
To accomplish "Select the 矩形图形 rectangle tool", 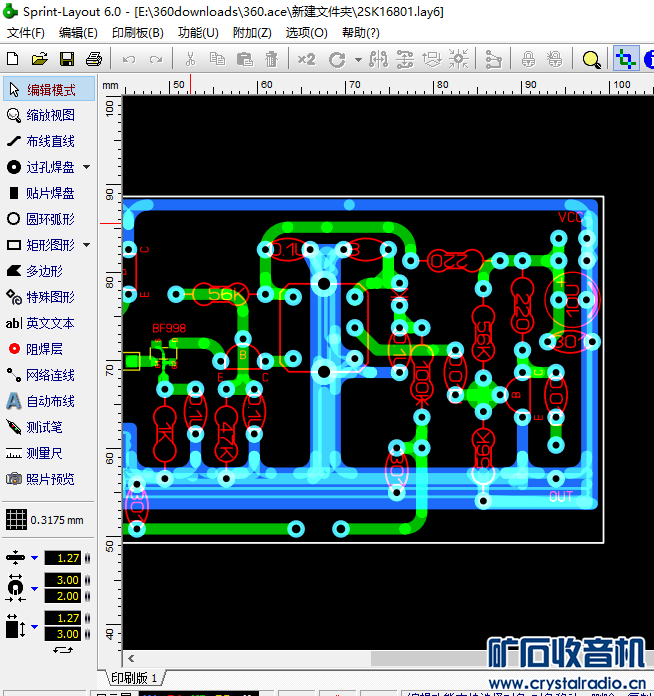I will click(42, 245).
